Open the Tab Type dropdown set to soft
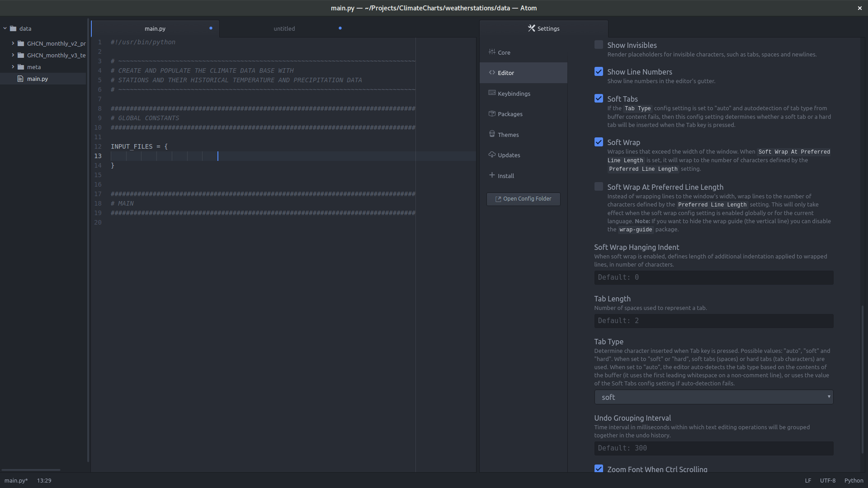The width and height of the screenshot is (868, 488). [x=713, y=397]
